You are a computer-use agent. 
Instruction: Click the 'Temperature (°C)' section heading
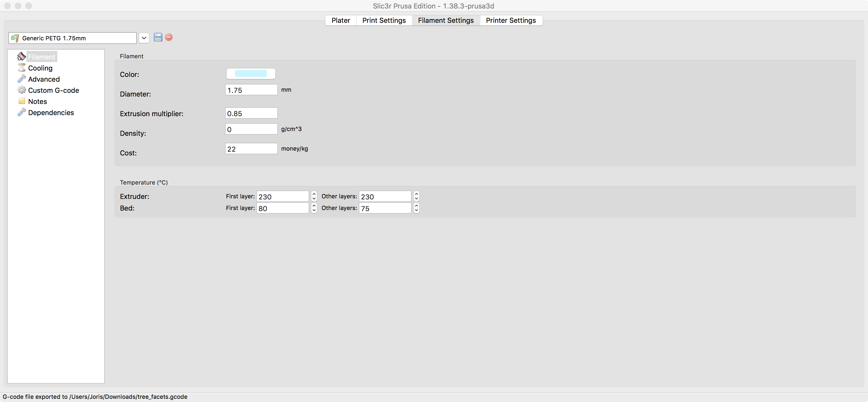click(144, 182)
